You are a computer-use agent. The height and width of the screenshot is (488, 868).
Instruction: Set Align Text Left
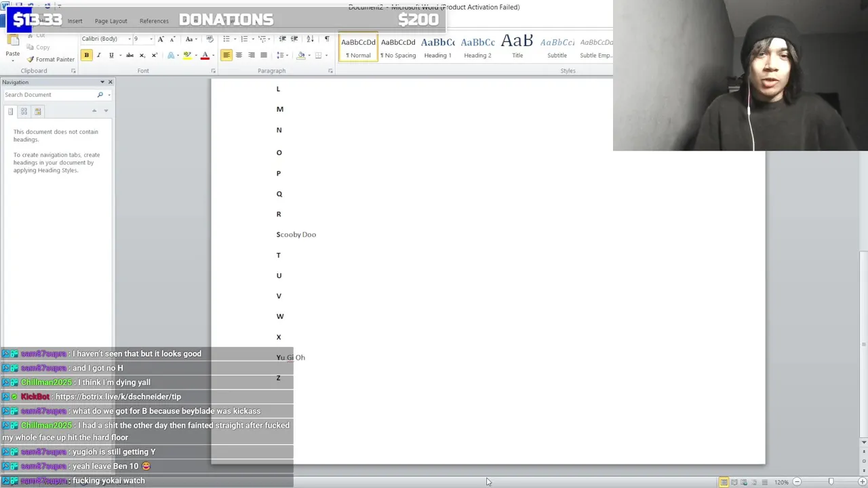226,56
